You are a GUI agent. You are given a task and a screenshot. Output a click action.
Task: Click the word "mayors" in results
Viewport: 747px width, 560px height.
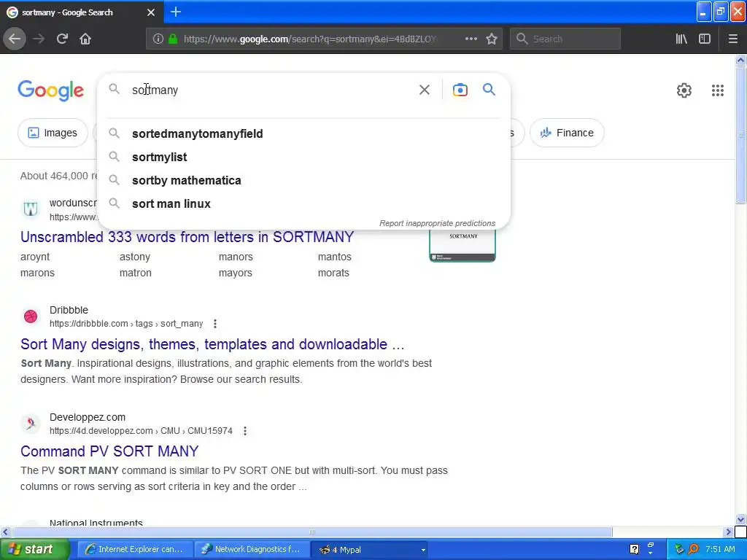236,273
